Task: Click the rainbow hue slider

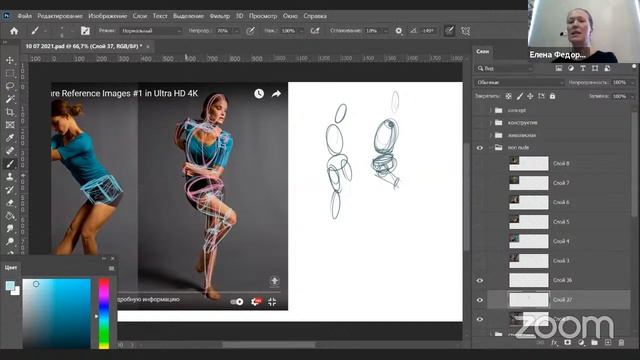Action: pos(104,313)
